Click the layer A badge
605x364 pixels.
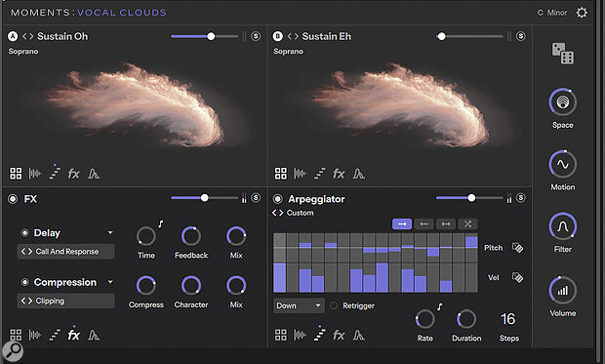point(13,36)
